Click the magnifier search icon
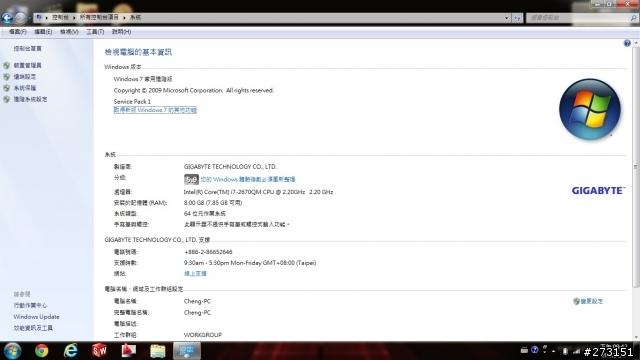This screenshot has width=640, height=360. [633, 18]
